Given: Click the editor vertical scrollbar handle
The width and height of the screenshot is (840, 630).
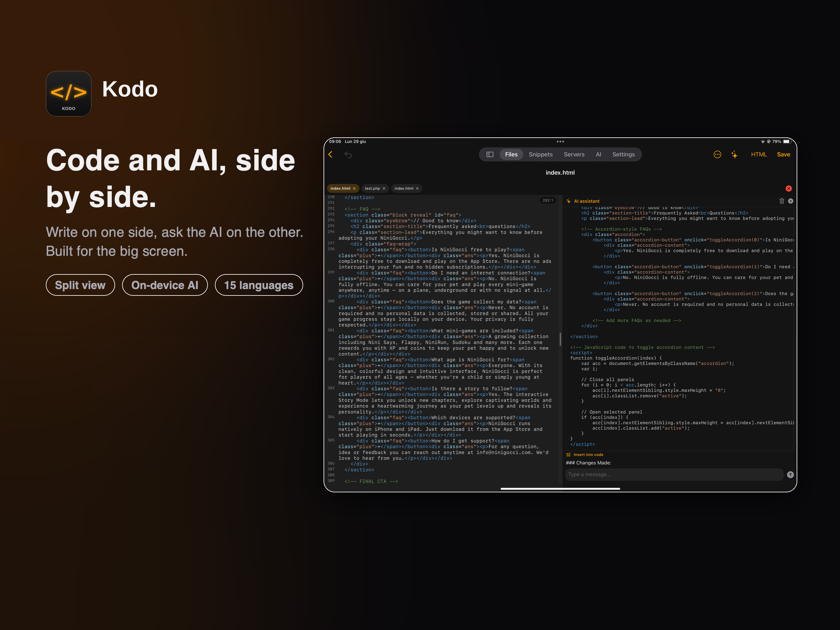Looking at the screenshot, I should 560,339.
